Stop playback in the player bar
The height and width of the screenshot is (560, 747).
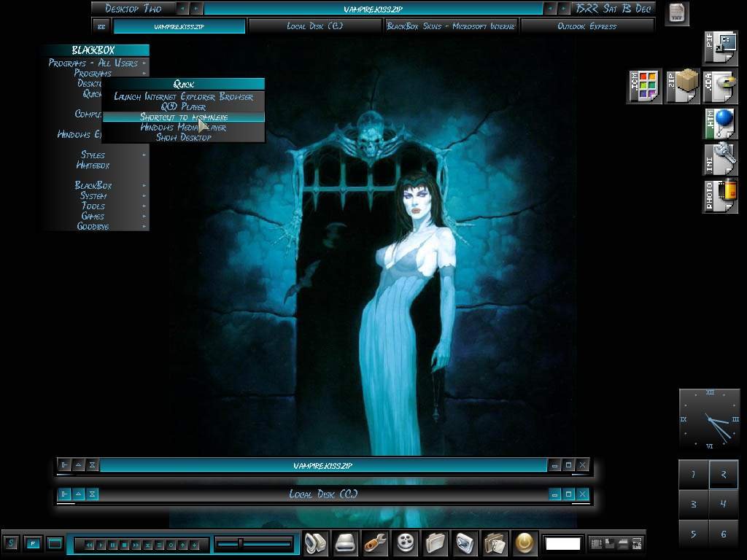point(124,545)
